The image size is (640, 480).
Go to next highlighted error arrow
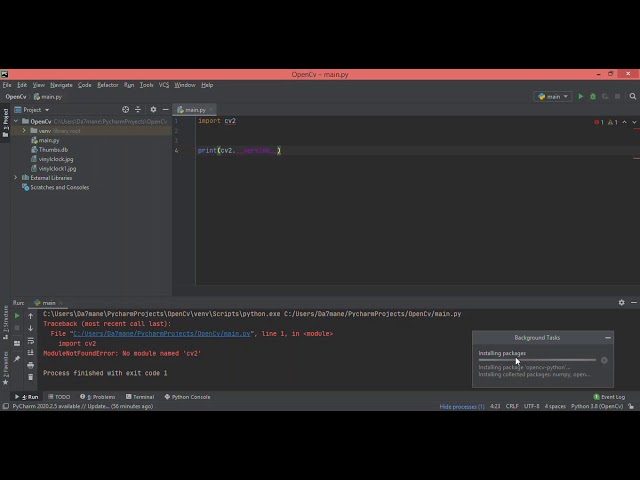[634, 122]
